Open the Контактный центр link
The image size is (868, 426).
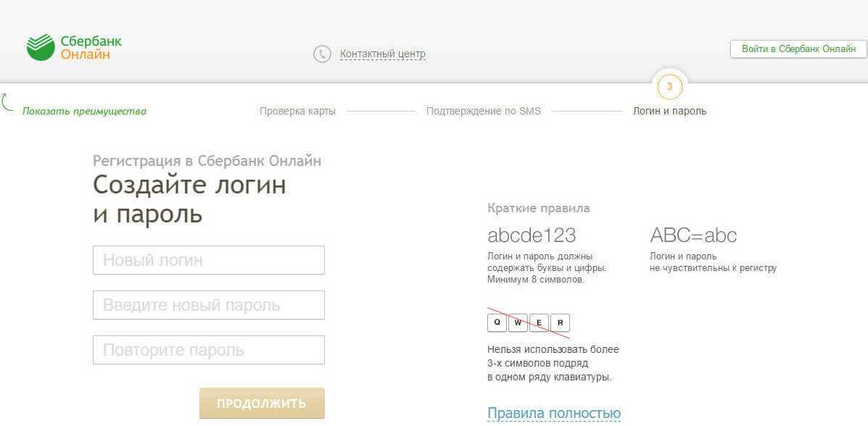[382, 54]
